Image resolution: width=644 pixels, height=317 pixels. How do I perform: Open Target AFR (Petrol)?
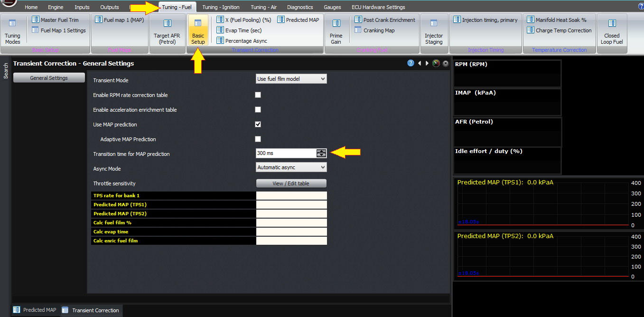pyautogui.click(x=168, y=31)
